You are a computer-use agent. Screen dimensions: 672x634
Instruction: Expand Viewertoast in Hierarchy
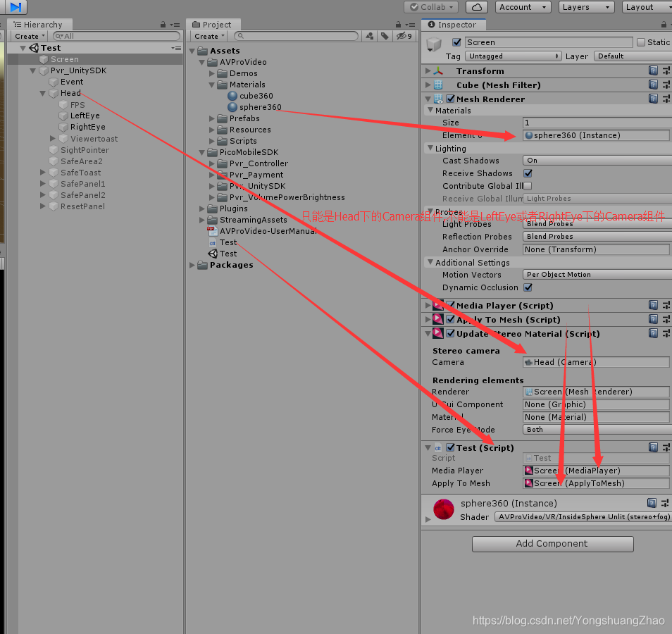(x=52, y=139)
